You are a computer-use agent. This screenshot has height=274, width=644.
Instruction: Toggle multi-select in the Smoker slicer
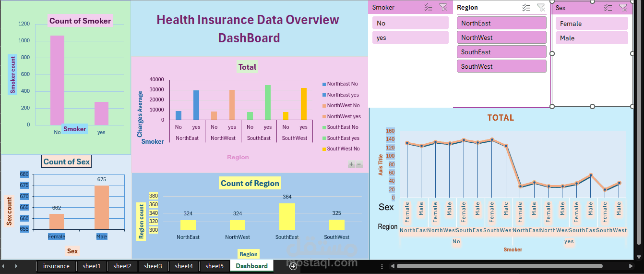click(x=429, y=7)
